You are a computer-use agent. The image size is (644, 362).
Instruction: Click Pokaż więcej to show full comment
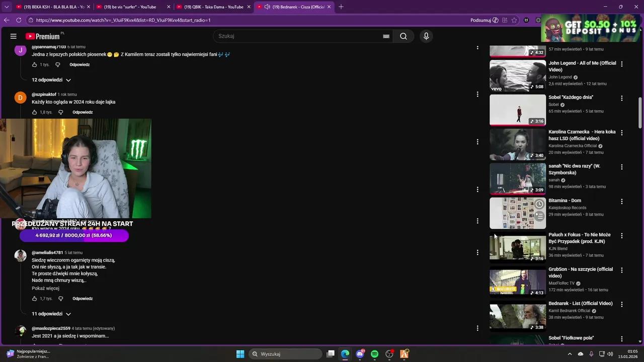click(x=45, y=288)
